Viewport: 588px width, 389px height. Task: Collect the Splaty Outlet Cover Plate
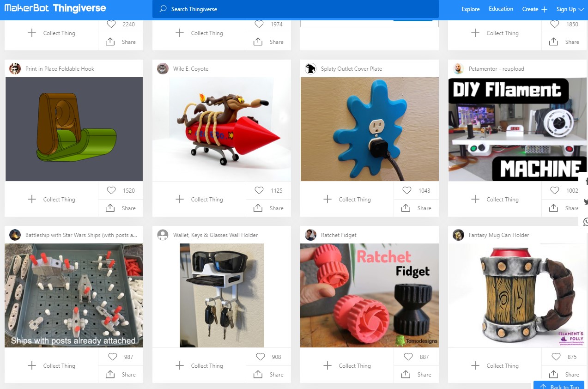pyautogui.click(x=347, y=199)
